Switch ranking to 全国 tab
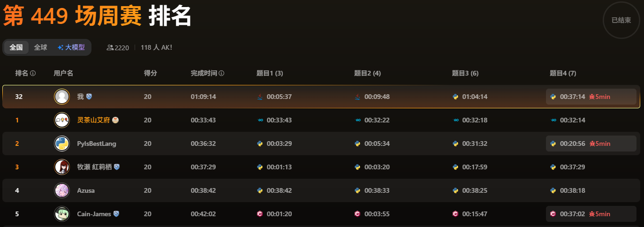This screenshot has width=644, height=227. 16,47
